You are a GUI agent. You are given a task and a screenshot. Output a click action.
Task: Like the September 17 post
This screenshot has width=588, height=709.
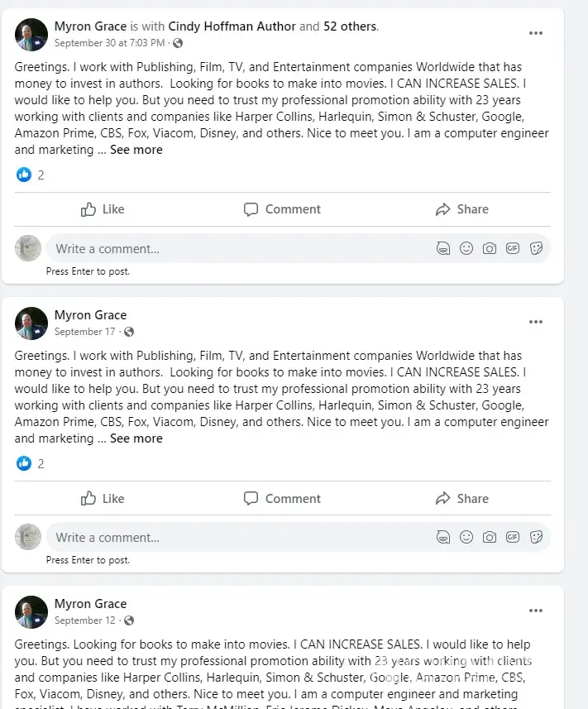pos(103,498)
